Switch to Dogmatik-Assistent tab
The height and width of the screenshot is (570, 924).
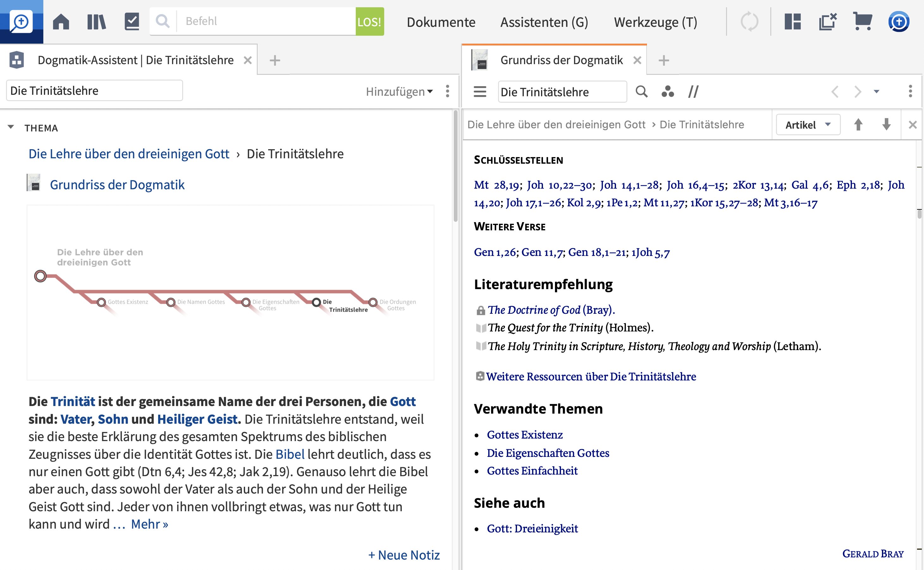pyautogui.click(x=135, y=60)
